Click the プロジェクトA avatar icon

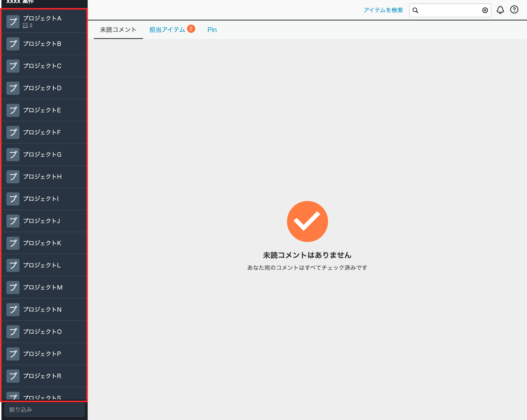13,22
